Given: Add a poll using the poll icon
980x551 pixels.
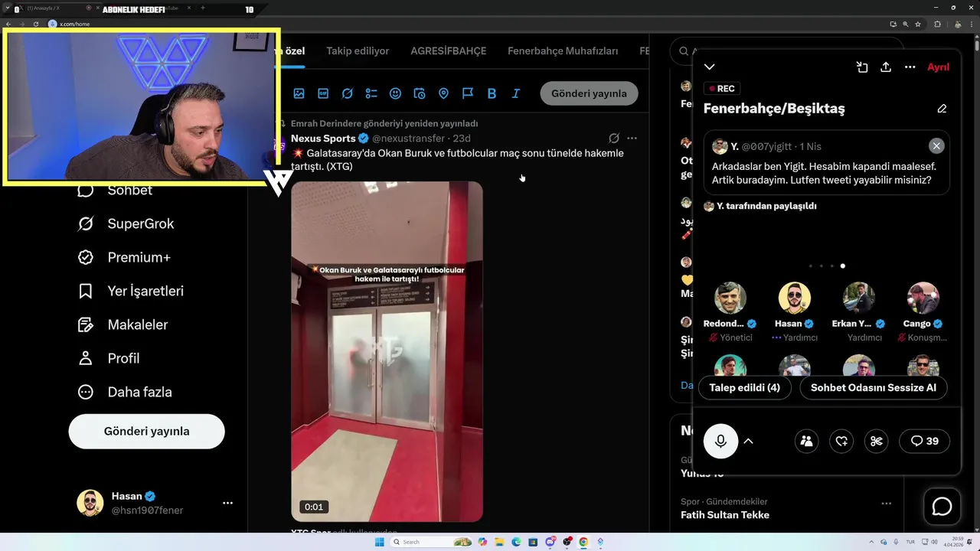Looking at the screenshot, I should (x=371, y=93).
